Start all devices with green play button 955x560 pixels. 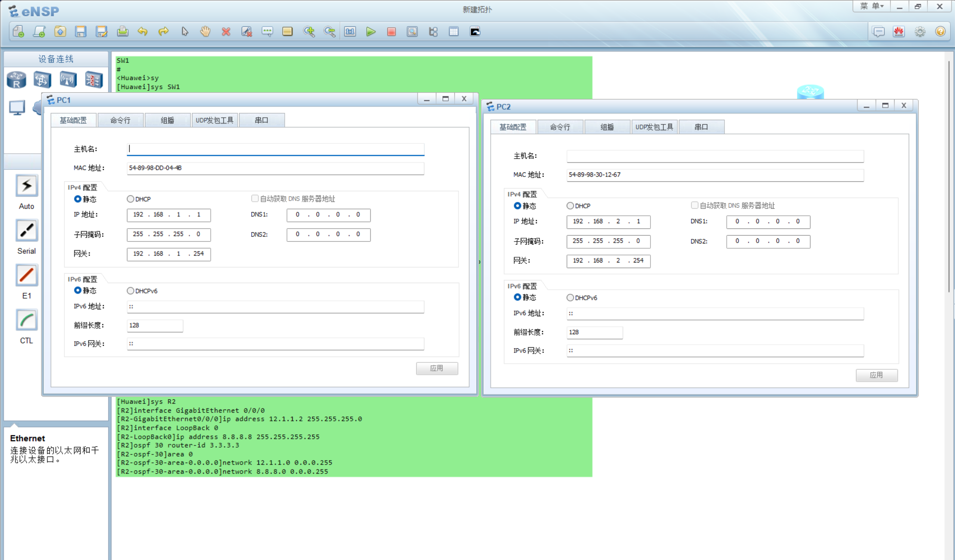(371, 31)
